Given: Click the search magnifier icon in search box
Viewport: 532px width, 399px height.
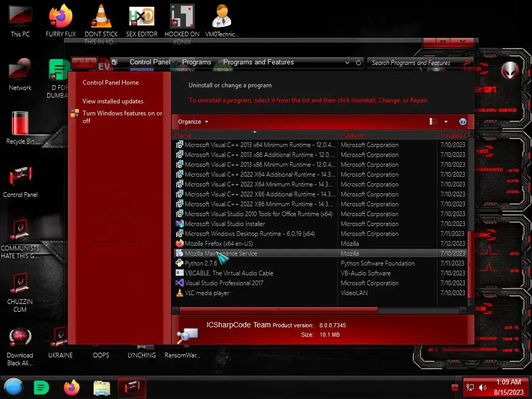Looking at the screenshot, I should pos(467,62).
